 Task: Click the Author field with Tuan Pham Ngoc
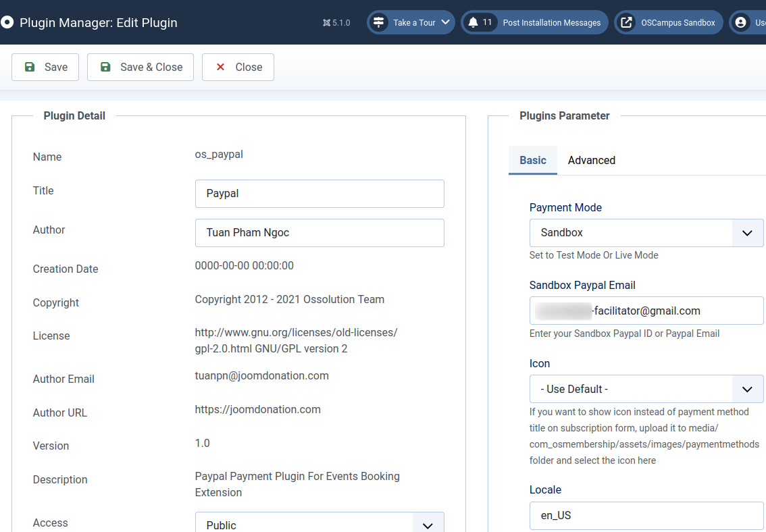pyautogui.click(x=320, y=233)
